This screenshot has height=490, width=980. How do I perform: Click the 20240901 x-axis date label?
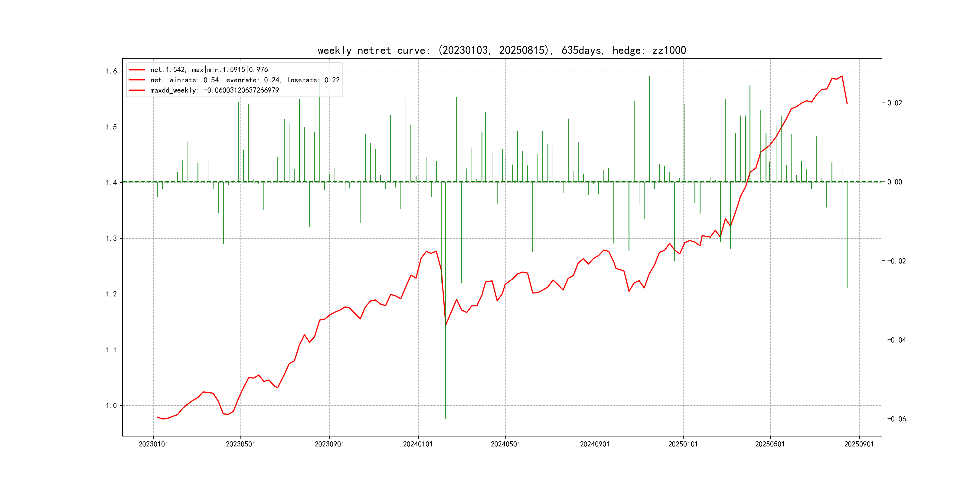click(595, 444)
